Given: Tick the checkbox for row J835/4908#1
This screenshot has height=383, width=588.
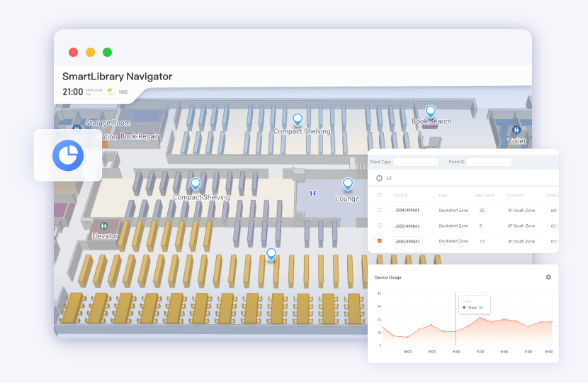Looking at the screenshot, I should tap(380, 226).
